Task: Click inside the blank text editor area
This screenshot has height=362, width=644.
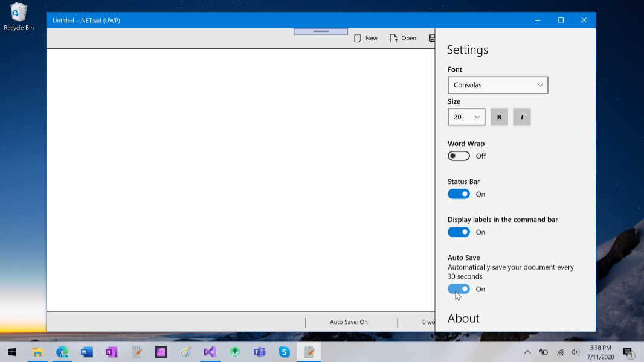Action: [240, 180]
